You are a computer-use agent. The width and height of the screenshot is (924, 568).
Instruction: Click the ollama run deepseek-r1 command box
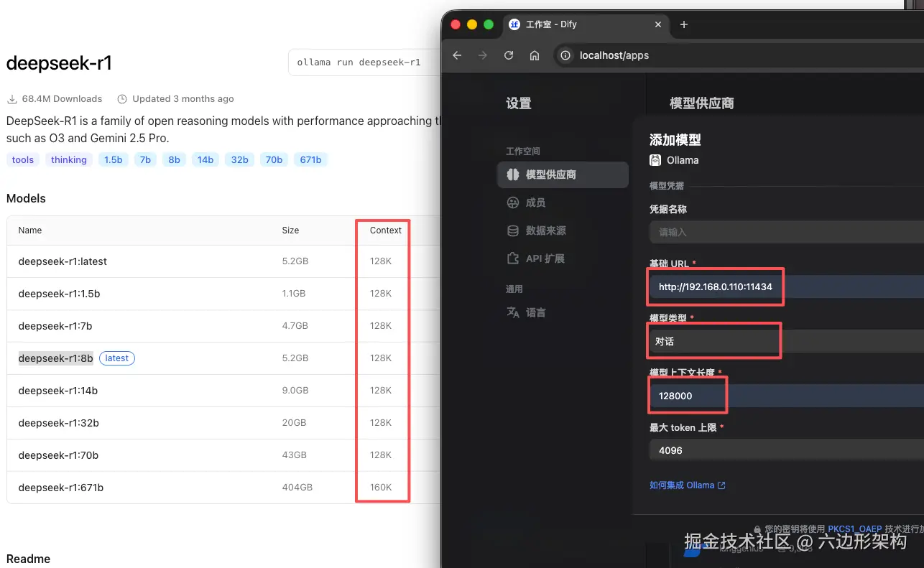pyautogui.click(x=364, y=62)
